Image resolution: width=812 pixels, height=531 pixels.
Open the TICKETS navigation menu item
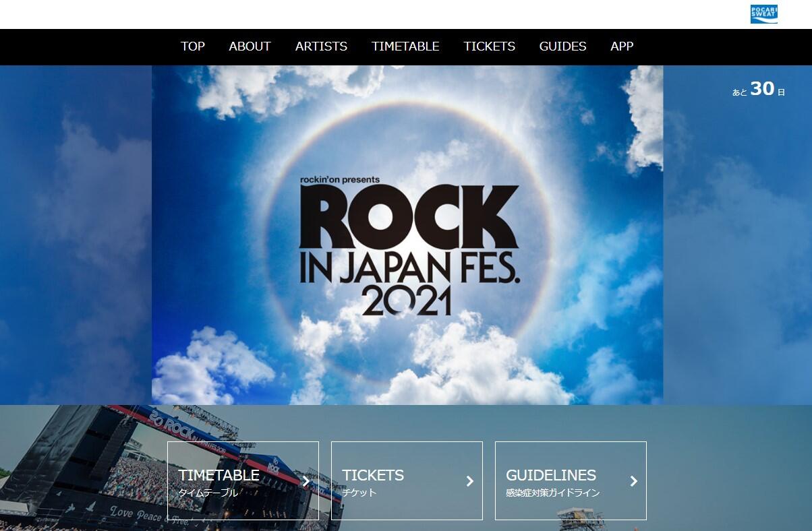coord(489,46)
